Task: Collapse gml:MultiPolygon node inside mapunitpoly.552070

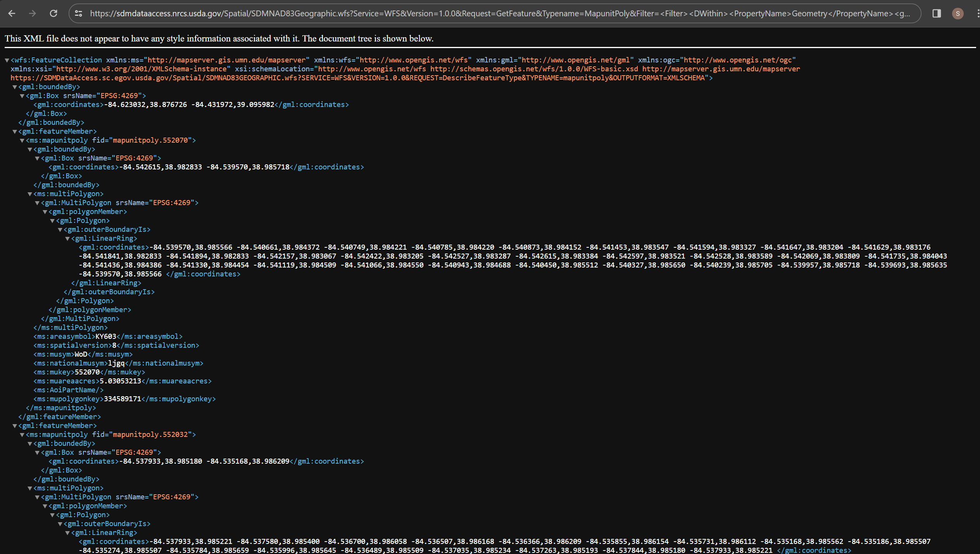Action: click(x=37, y=203)
